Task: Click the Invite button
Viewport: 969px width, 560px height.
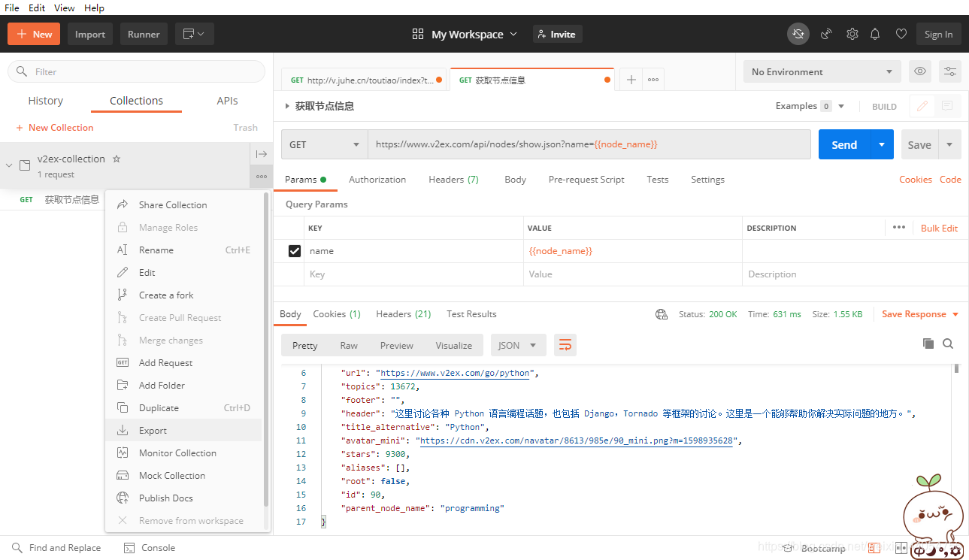Action: tap(558, 34)
